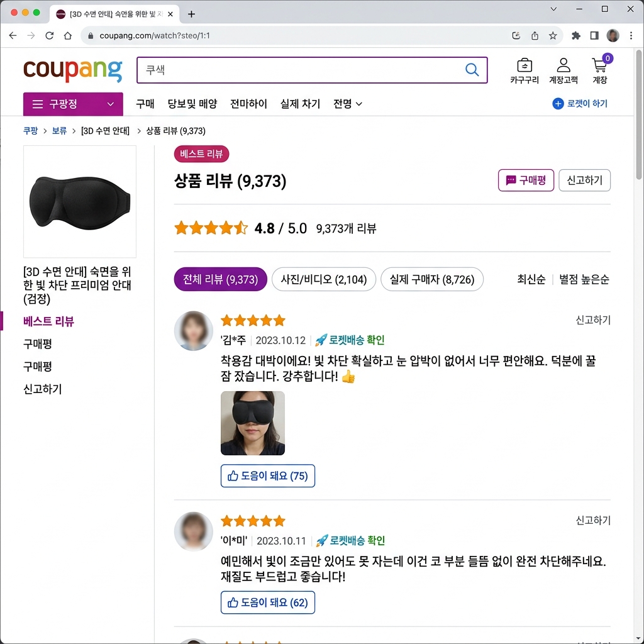
Task: Open the 계장 shopping cart icon
Action: [599, 66]
